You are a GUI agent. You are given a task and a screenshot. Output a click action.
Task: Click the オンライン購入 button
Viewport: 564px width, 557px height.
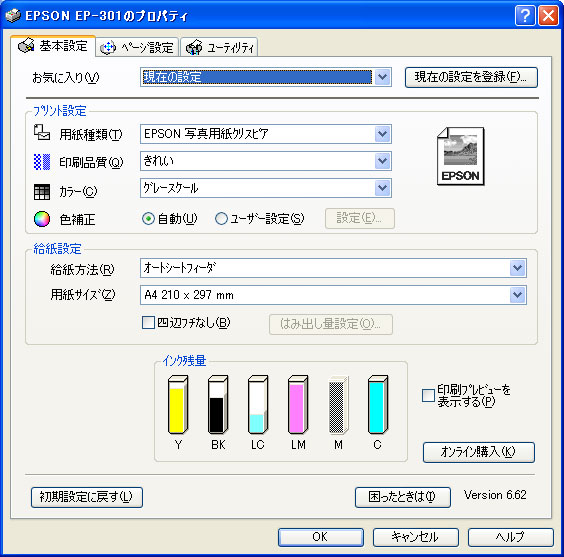[478, 452]
